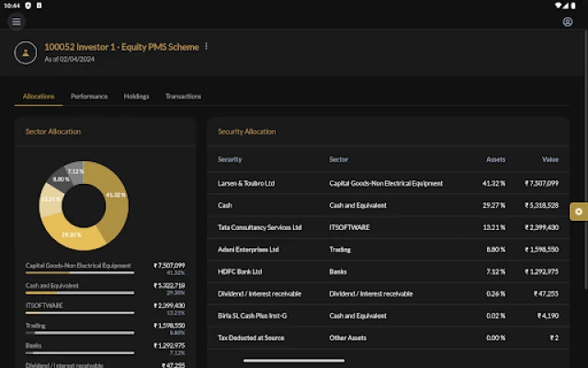This screenshot has width=588, height=368.
Task: Click Adani Enterprises Ltd security
Action: point(247,249)
